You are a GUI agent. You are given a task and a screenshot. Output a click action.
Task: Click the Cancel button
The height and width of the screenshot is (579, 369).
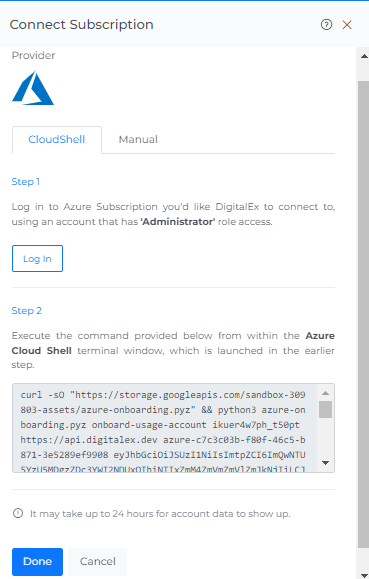[x=98, y=561]
